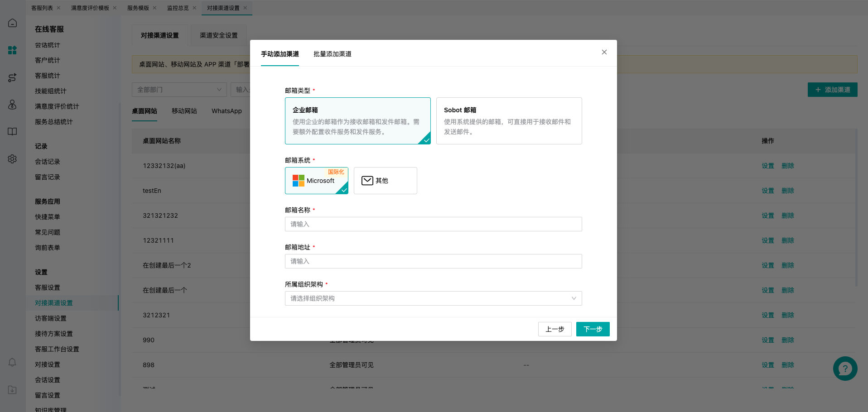Switch to 批量添加渠道 tab
The width and height of the screenshot is (868, 412).
point(333,54)
